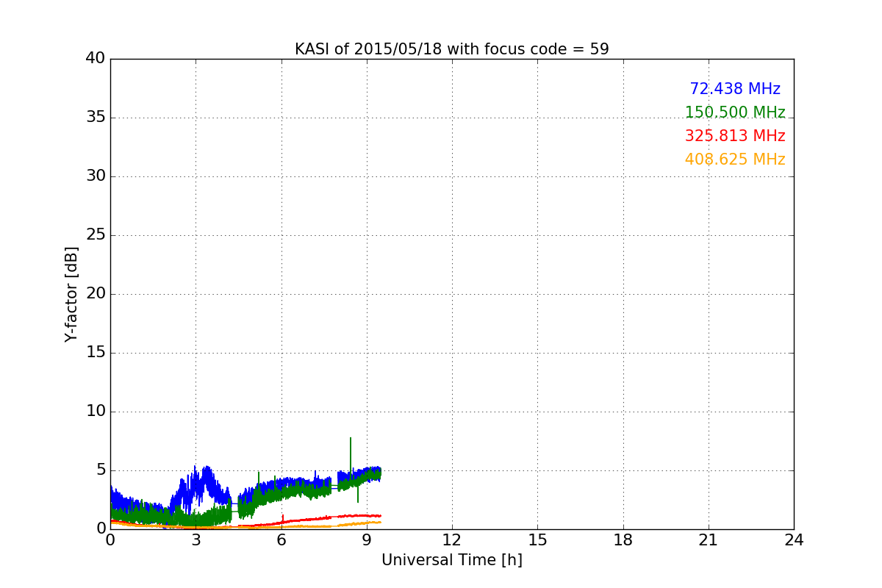Click y-axis tick label 5

click(x=101, y=470)
